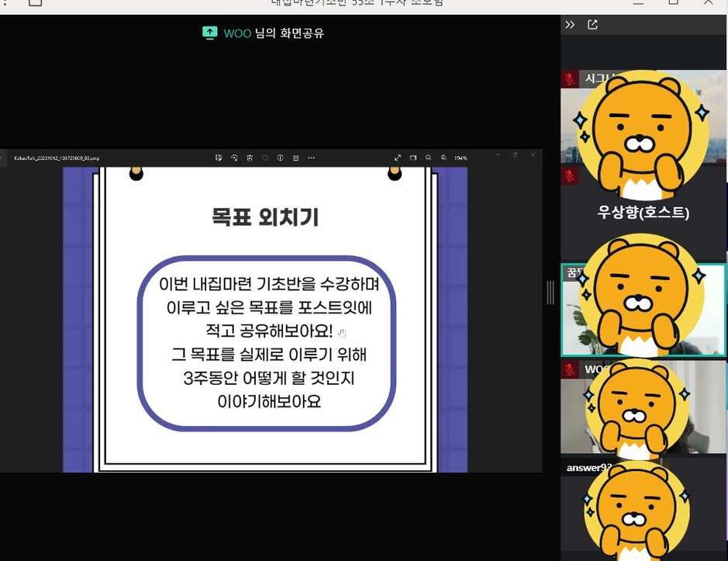
Task: Expand the photo to full screen
Action: (x=398, y=158)
